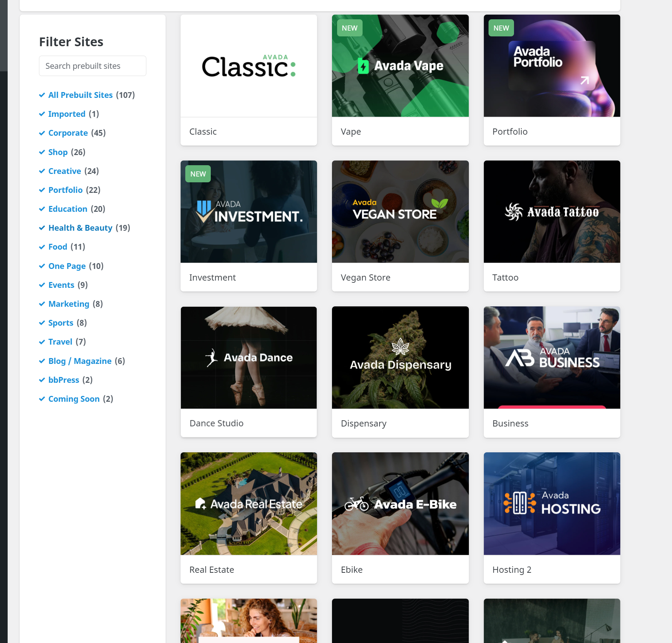Toggle the checkmark beside Corporate
This screenshot has height=643, width=672.
[42, 133]
